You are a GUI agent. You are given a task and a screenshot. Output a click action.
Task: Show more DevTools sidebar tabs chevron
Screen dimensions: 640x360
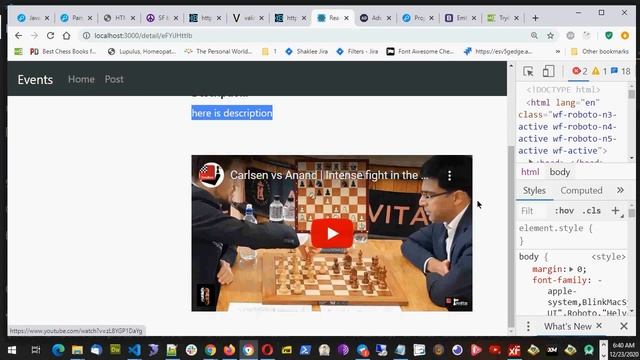click(x=620, y=190)
